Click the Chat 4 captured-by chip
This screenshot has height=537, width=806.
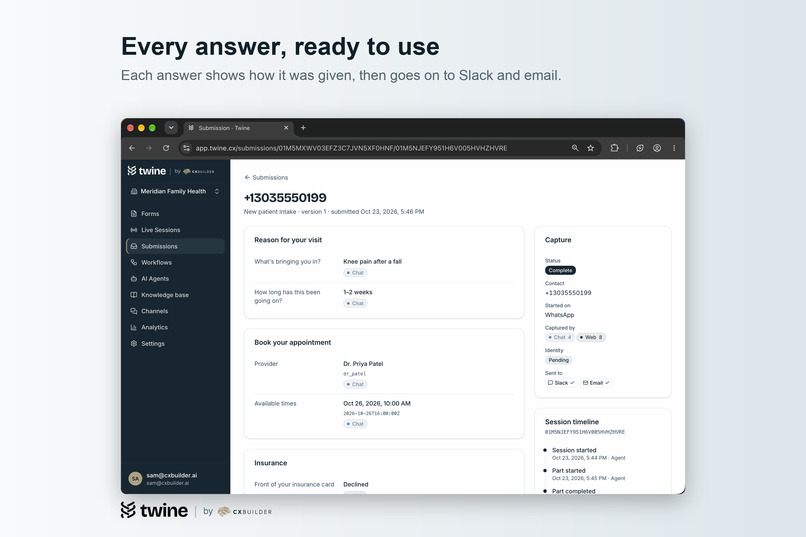560,338
